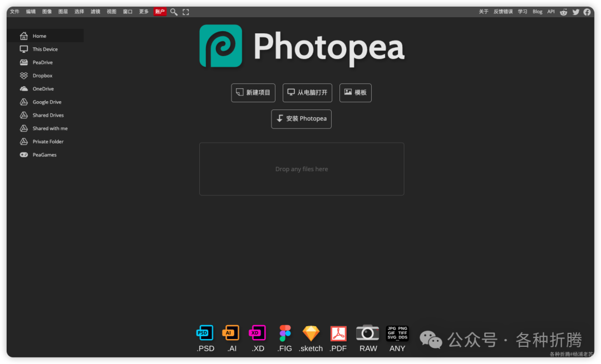Viewport: 601px width, 364px height.
Task: Open the 关于 link
Action: tap(484, 12)
